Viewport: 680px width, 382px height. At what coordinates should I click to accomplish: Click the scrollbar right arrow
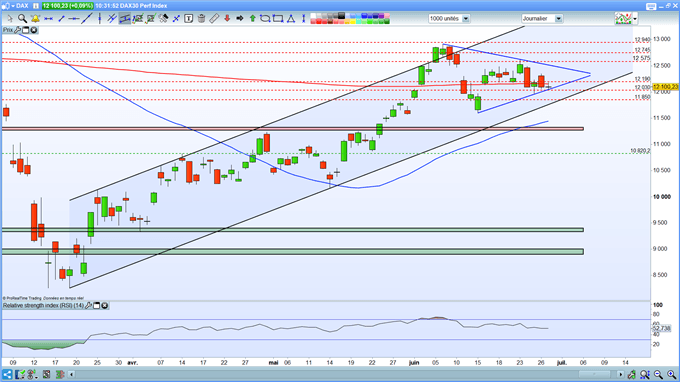pos(621,374)
